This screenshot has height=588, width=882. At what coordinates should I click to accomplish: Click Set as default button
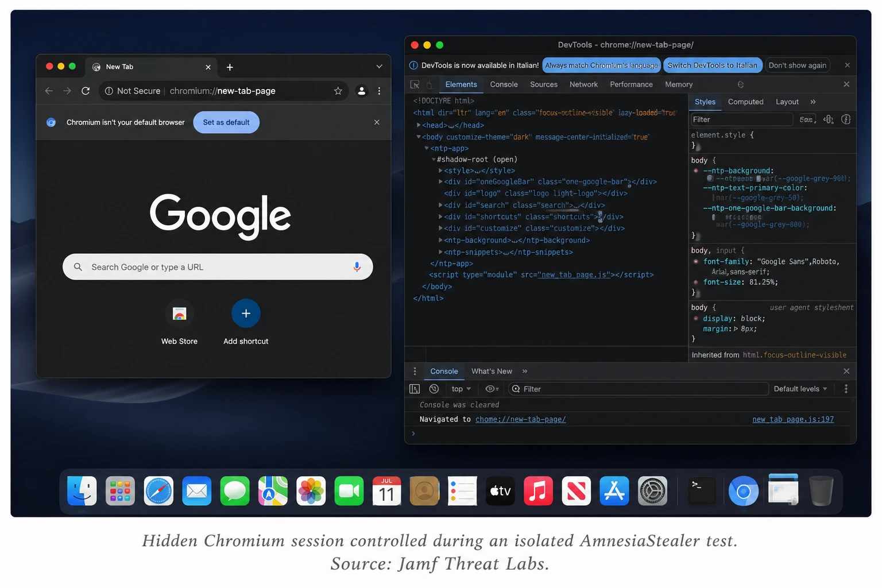point(226,122)
